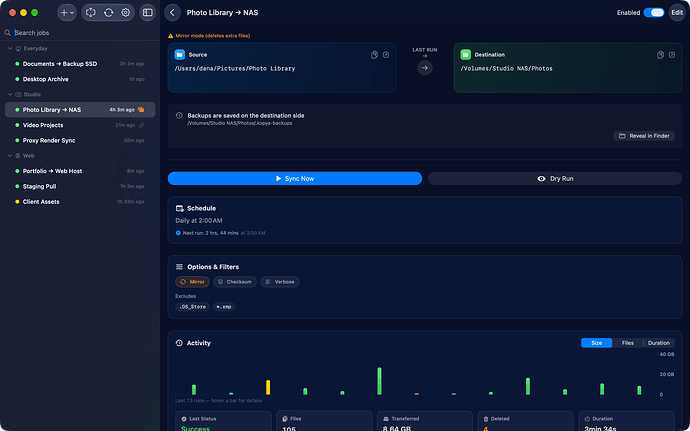Toggle the Verbose option chip

click(280, 282)
